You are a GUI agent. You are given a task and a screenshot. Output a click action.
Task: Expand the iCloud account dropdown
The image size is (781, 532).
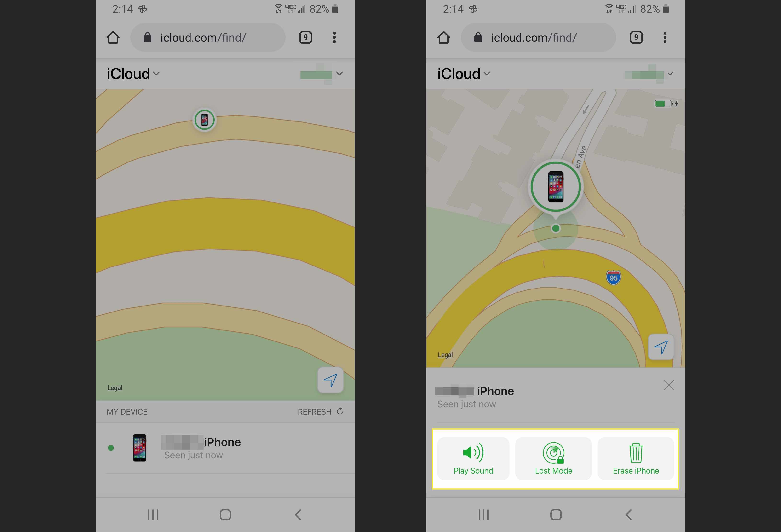coord(133,74)
